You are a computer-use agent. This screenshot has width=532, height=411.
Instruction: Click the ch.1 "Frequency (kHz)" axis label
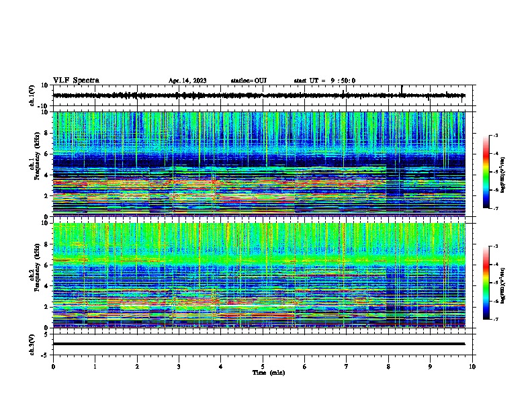pos(37,156)
